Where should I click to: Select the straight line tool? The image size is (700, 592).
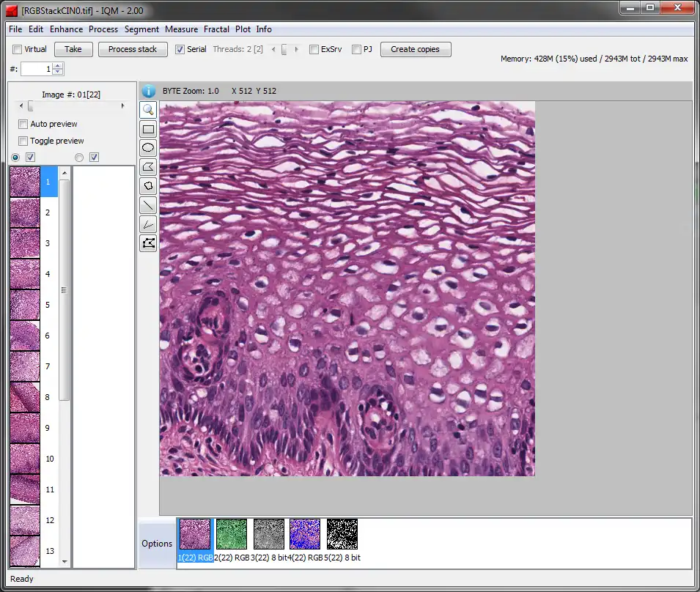coord(148,205)
